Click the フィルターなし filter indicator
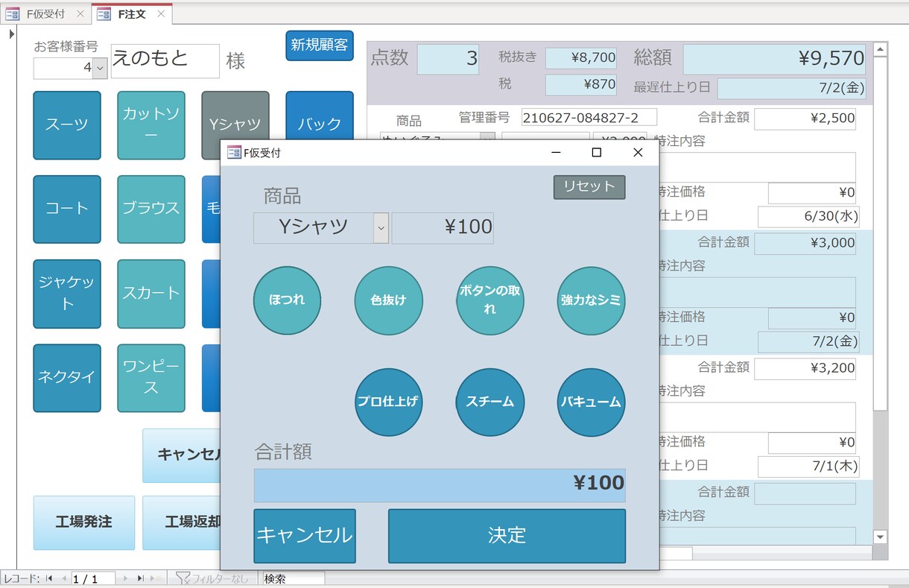The width and height of the screenshot is (909, 588). [x=212, y=578]
